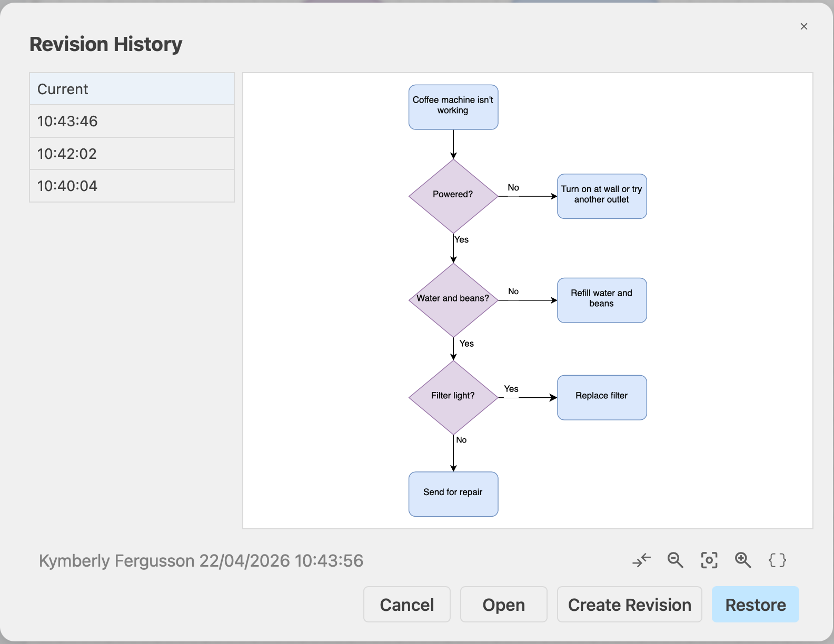This screenshot has width=834, height=644.
Task: Click the 'Turn on at wall' box
Action: (x=602, y=196)
